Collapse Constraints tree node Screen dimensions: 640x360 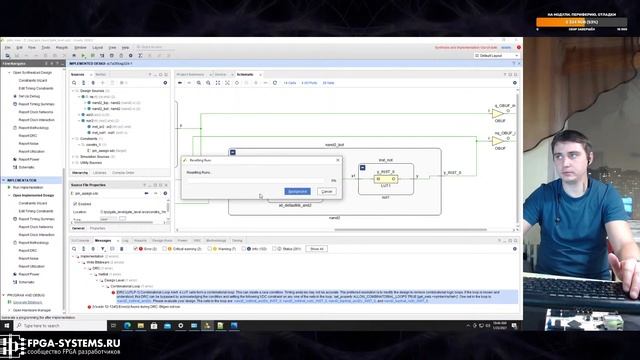pyautogui.click(x=73, y=139)
